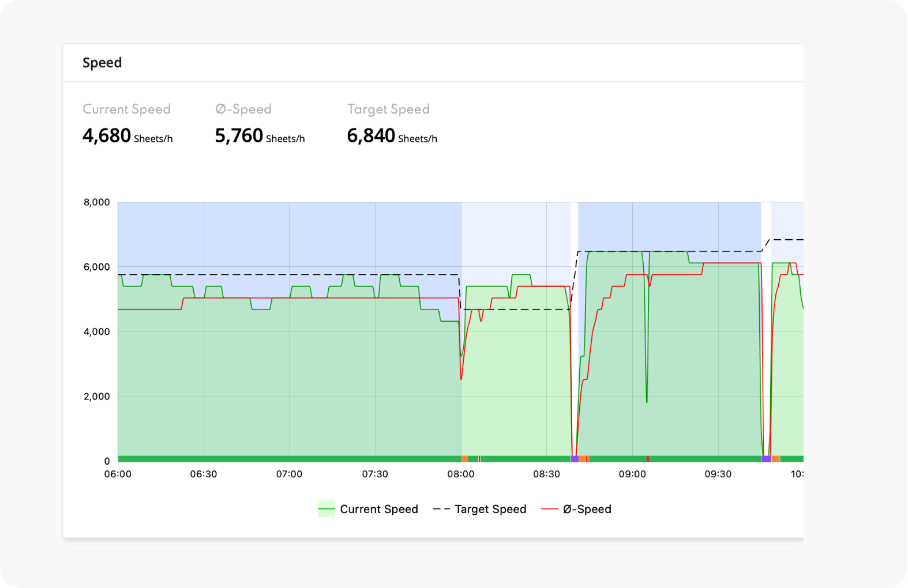Viewport: 908px width, 588px height.
Task: Click the orange status segment at 08:00
Action: [464, 459]
